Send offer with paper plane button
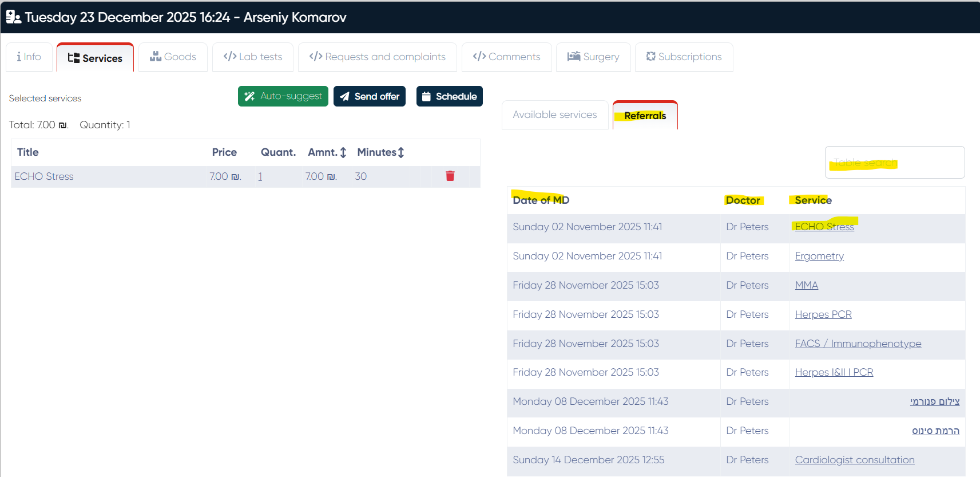Image resolution: width=980 pixels, height=477 pixels. (x=369, y=96)
